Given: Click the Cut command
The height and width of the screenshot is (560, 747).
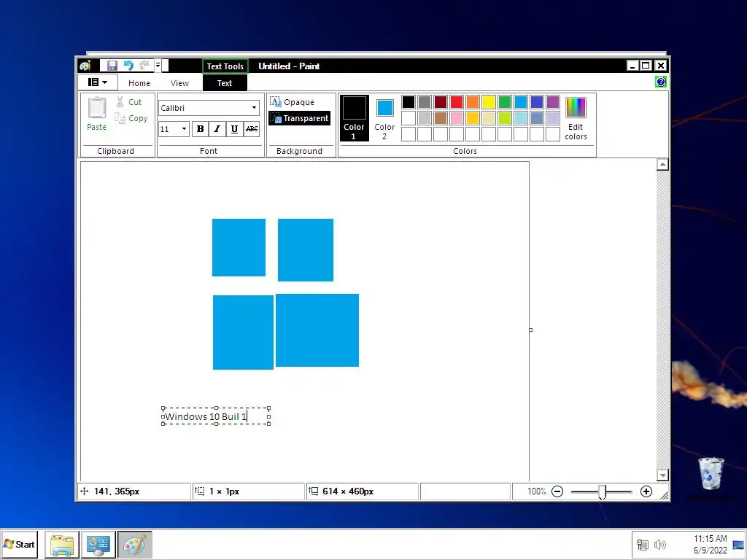Looking at the screenshot, I should click(x=129, y=102).
